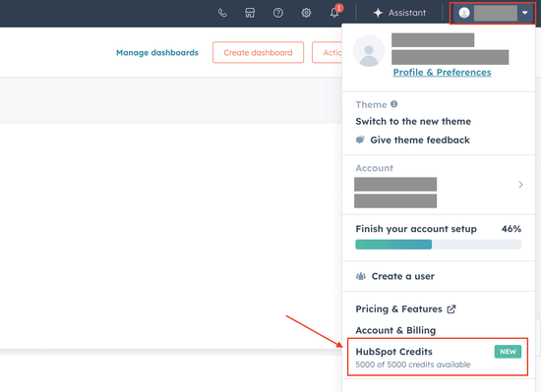Screen dimensions: 541x392
Task: Expand the Account chevron arrow
Action: click(x=520, y=185)
